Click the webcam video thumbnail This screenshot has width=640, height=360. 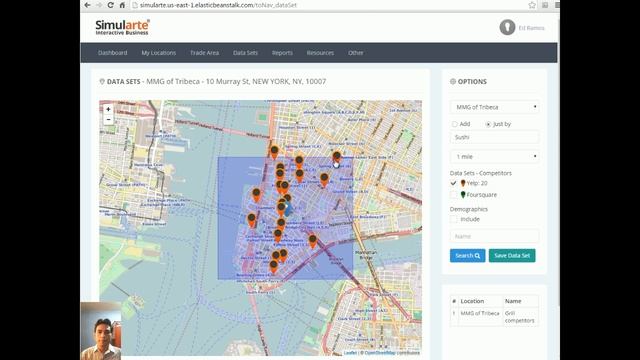tap(101, 331)
